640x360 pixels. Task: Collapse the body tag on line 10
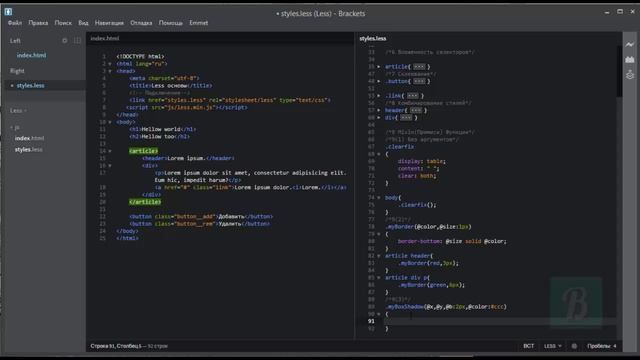[110, 122]
